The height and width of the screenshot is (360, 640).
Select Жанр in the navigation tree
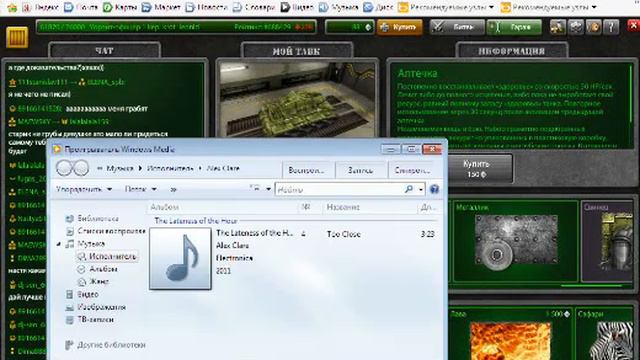tap(93, 281)
